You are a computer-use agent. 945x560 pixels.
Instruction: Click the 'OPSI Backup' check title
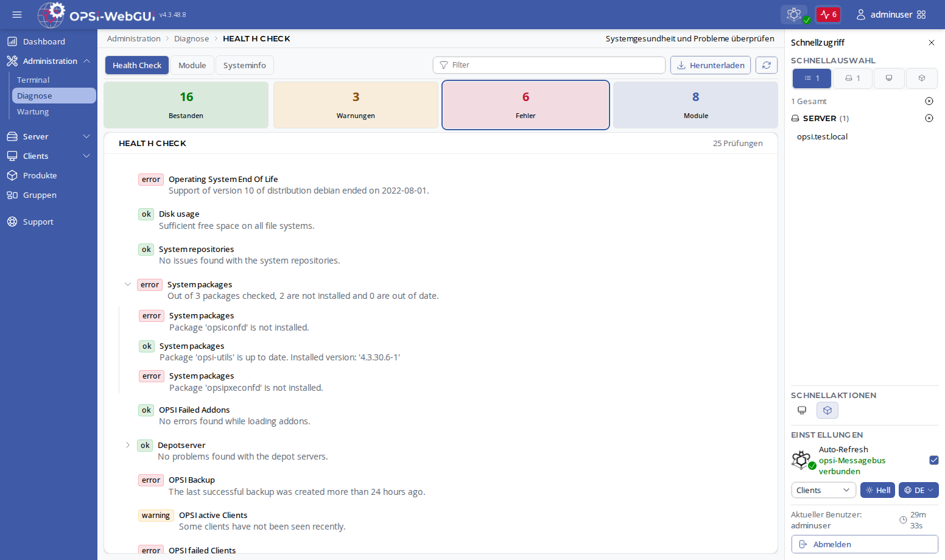(x=192, y=480)
